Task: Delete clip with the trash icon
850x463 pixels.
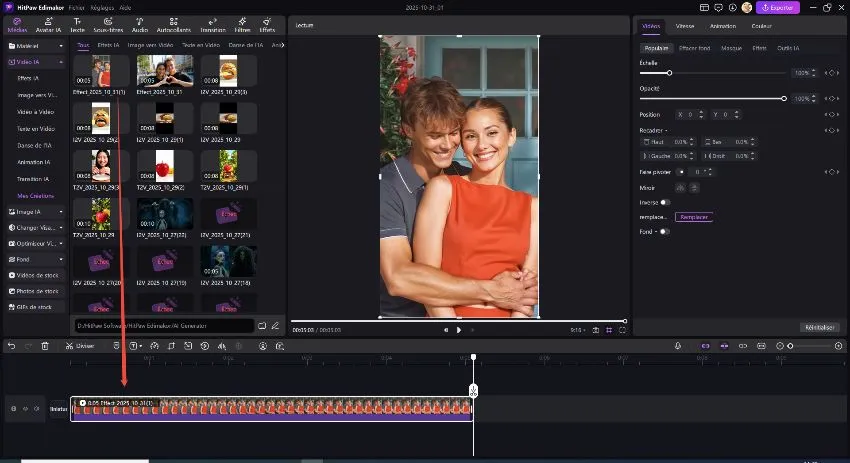Action: [x=45, y=346]
